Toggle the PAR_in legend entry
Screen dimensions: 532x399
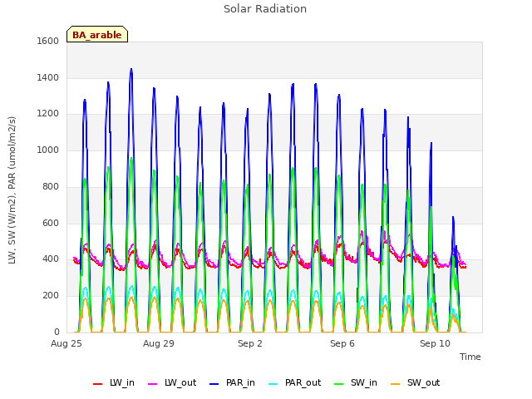[x=233, y=383]
